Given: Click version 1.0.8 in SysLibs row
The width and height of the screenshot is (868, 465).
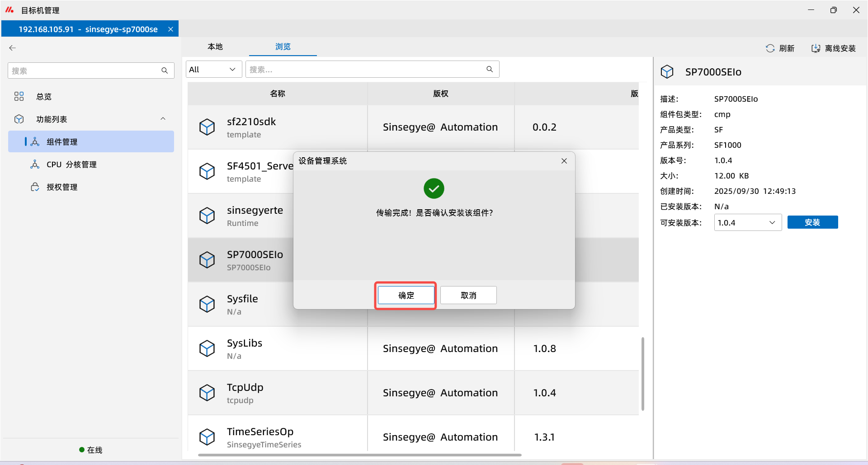Looking at the screenshot, I should (544, 348).
